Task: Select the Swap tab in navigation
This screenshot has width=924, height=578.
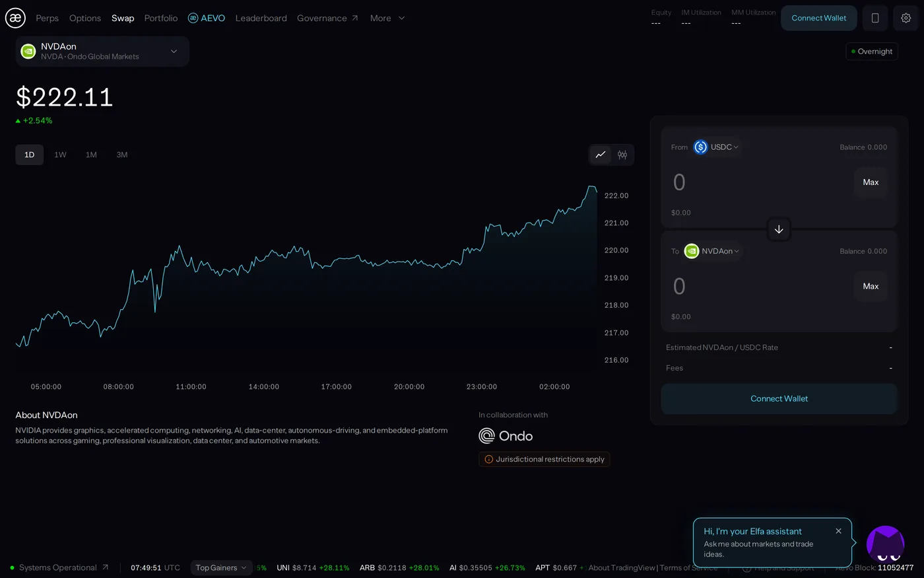Action: pos(123,18)
